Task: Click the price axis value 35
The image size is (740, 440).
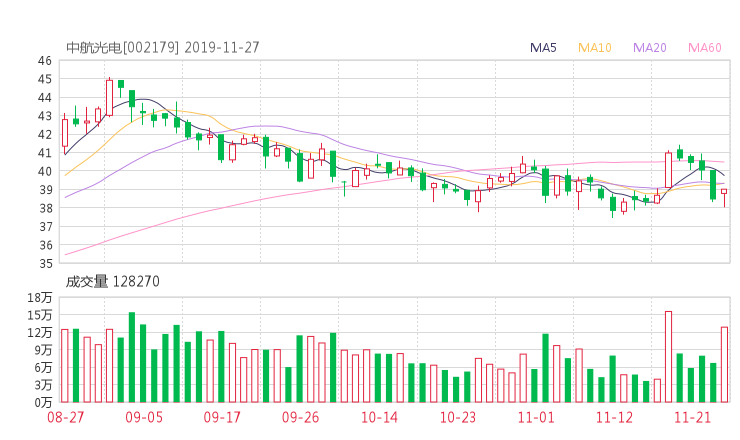Action: click(45, 263)
